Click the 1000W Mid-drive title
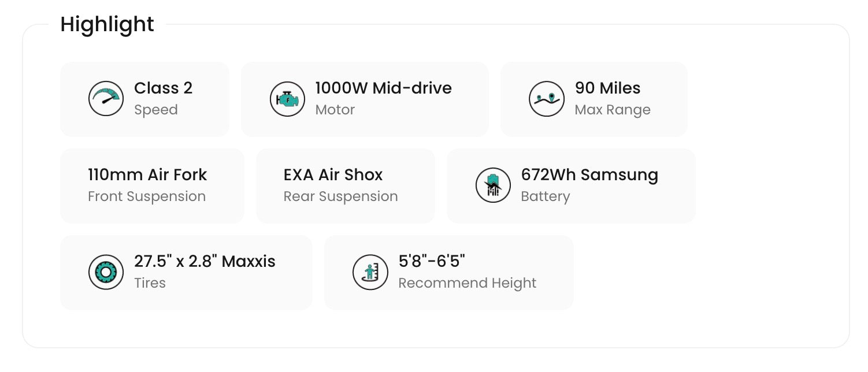The height and width of the screenshot is (372, 868). (383, 88)
